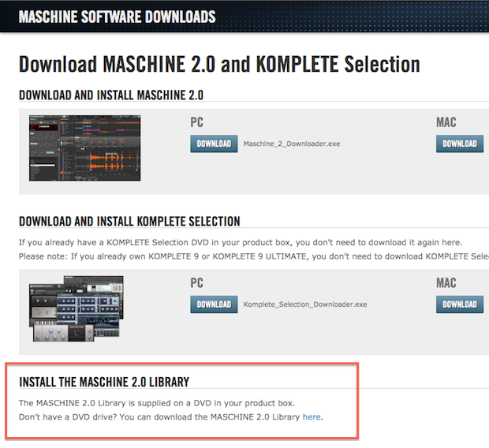Click the 'Install the Maschine 2.0 Library' heading
This screenshot has width=489, height=448.
(103, 383)
